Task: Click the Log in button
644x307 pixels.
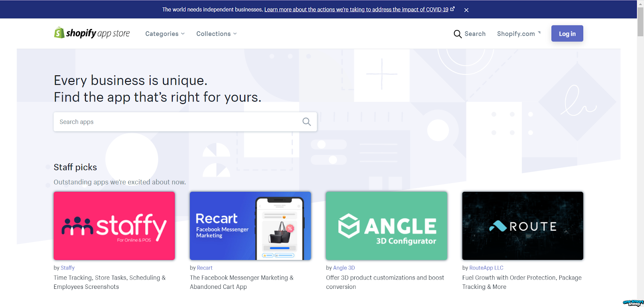Action: 567,33
